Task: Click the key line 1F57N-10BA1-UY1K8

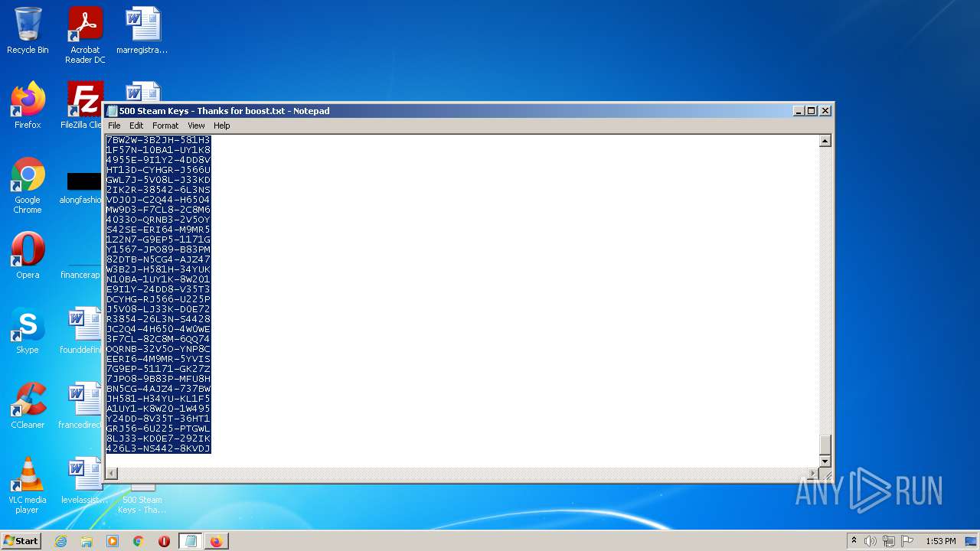Action: pos(158,150)
